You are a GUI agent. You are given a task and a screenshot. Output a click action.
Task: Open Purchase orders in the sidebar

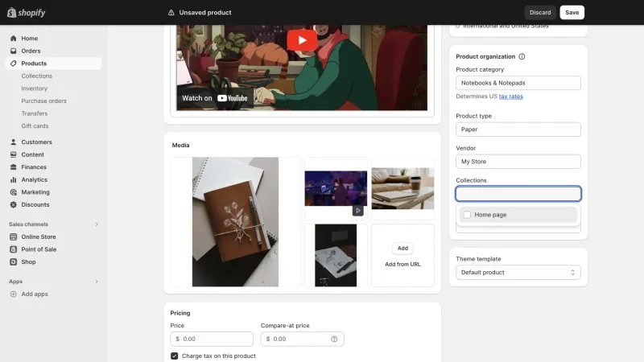point(43,101)
